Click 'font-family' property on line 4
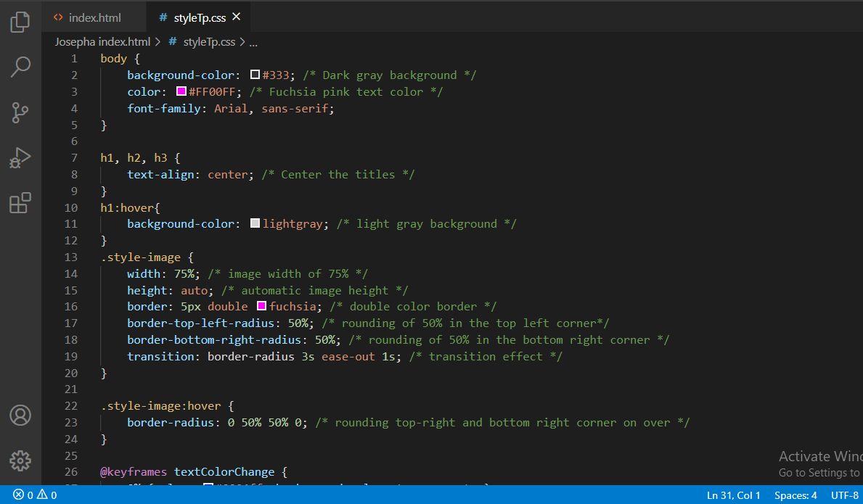Image resolution: width=863 pixels, height=504 pixels. coord(164,108)
